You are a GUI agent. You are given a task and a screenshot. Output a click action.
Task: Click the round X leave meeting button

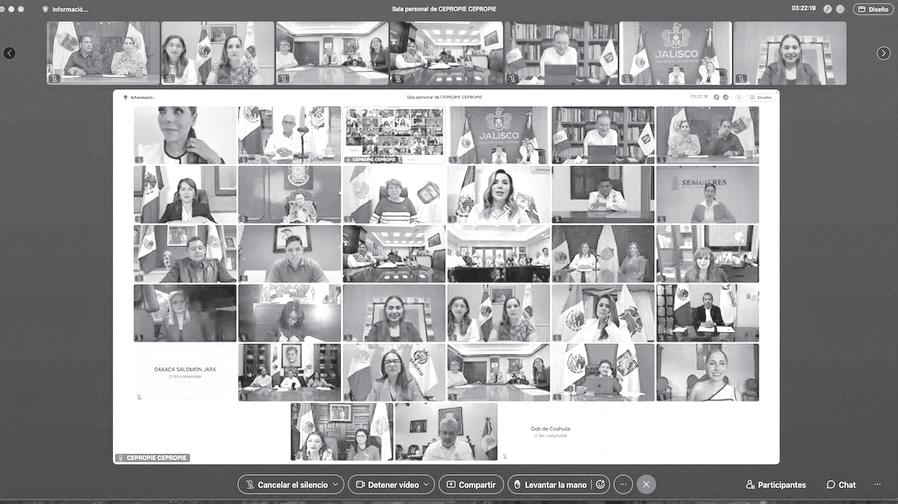click(646, 485)
